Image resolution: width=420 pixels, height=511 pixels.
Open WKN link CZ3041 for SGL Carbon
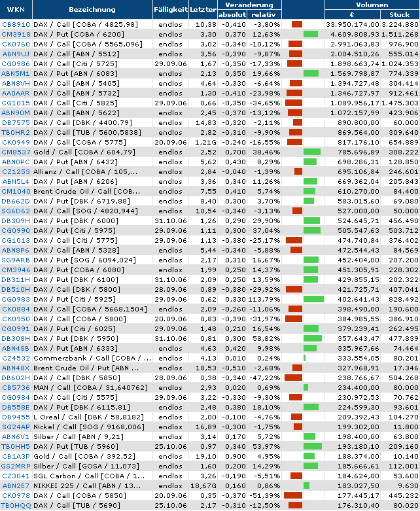coord(16,476)
